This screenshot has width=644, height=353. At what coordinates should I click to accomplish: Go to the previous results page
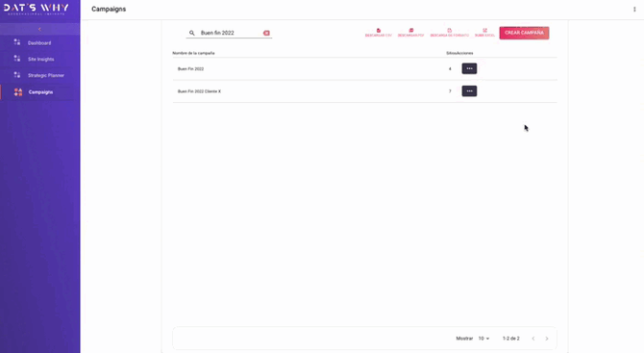pos(533,339)
